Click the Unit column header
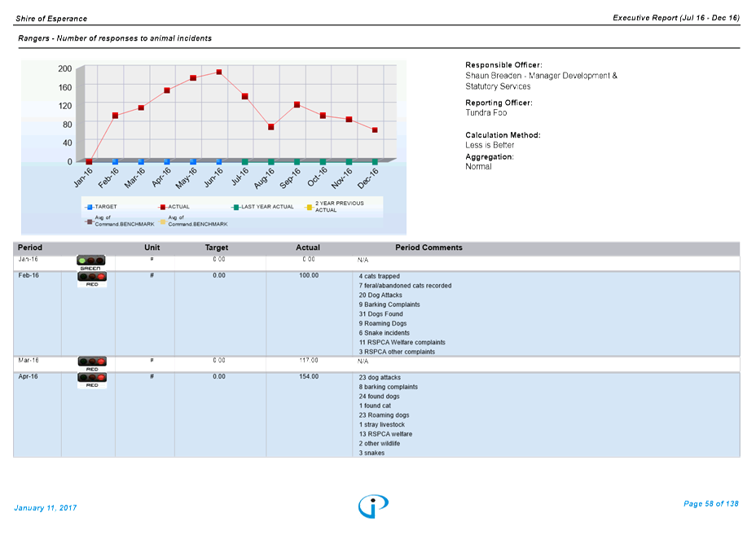The width and height of the screenshot is (756, 535). click(x=152, y=248)
